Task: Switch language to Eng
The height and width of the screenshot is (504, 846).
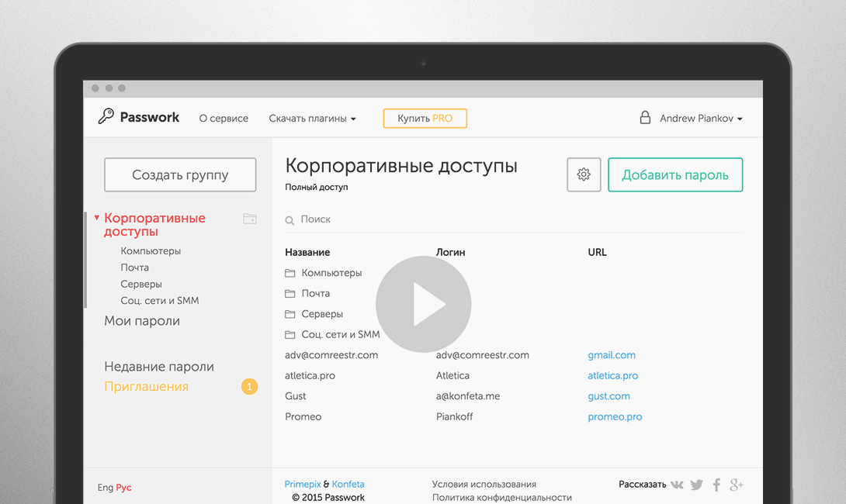Action: 106,488
